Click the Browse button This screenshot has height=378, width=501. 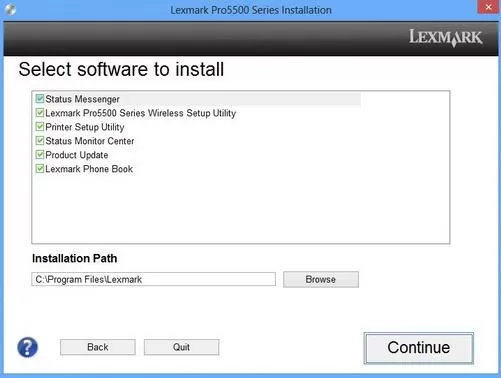pyautogui.click(x=321, y=279)
